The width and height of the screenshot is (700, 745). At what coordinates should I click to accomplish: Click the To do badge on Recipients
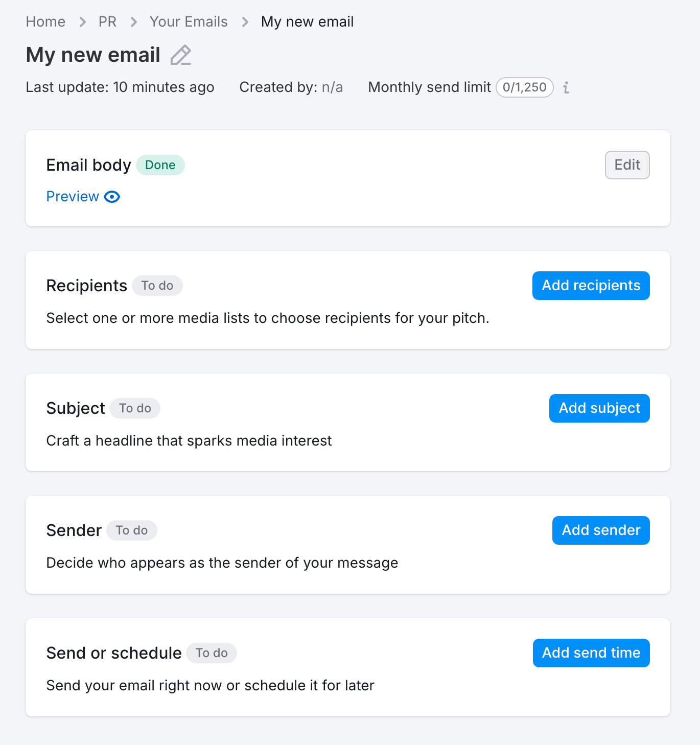coord(157,286)
